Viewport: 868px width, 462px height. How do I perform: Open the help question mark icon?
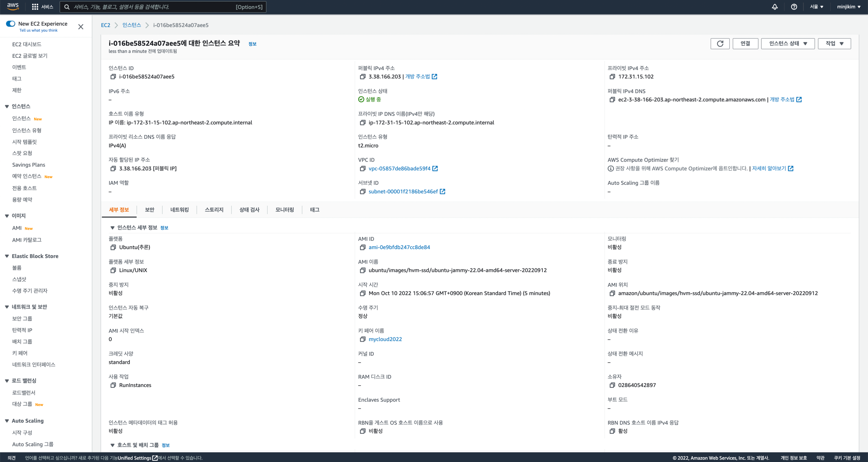[x=794, y=7]
